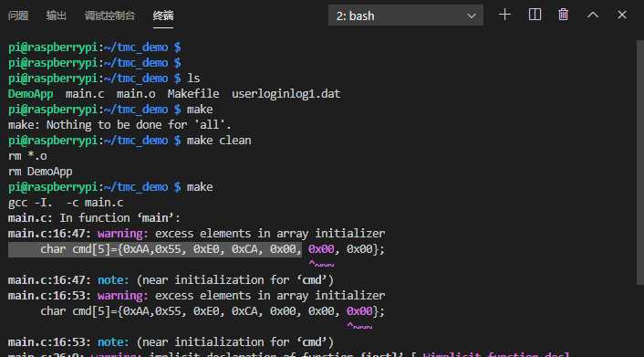The image size is (644, 357).
Task: Switch to the 问题 tab
Action: (18, 16)
